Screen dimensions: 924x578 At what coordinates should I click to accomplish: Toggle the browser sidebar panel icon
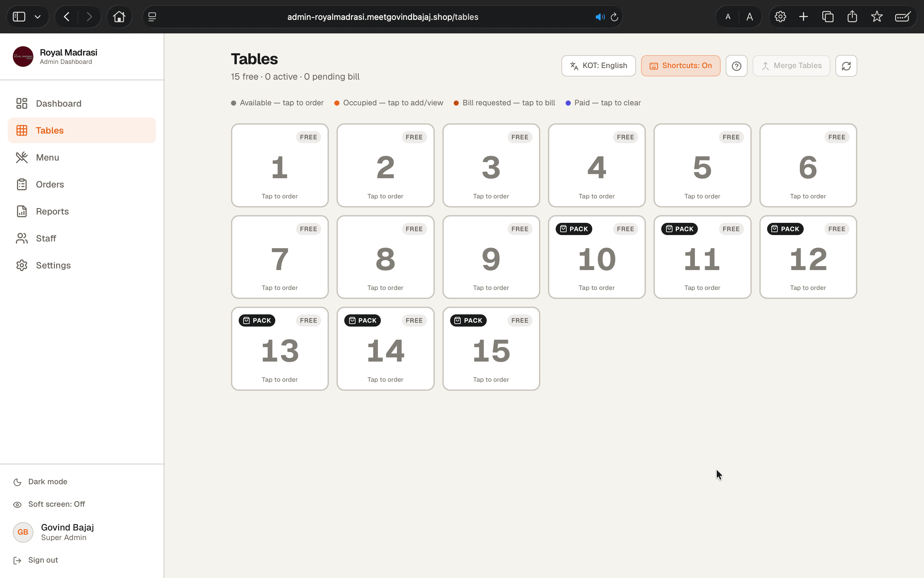click(19, 17)
